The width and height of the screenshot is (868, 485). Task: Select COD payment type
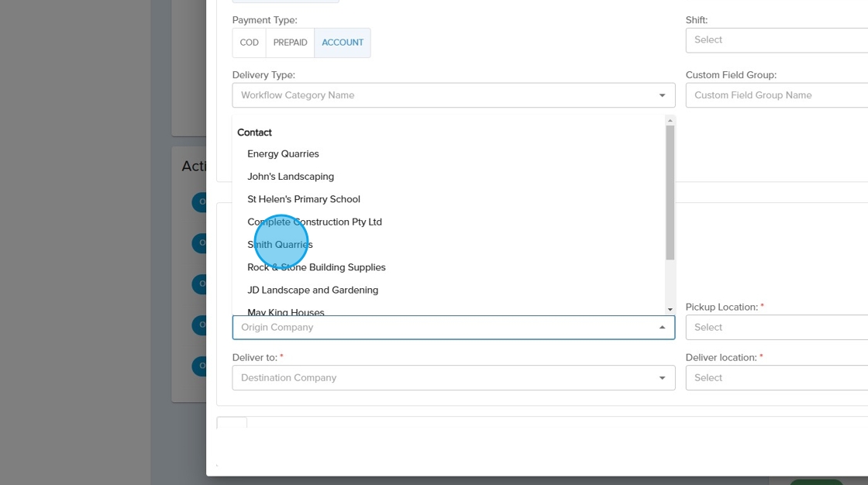[249, 43]
